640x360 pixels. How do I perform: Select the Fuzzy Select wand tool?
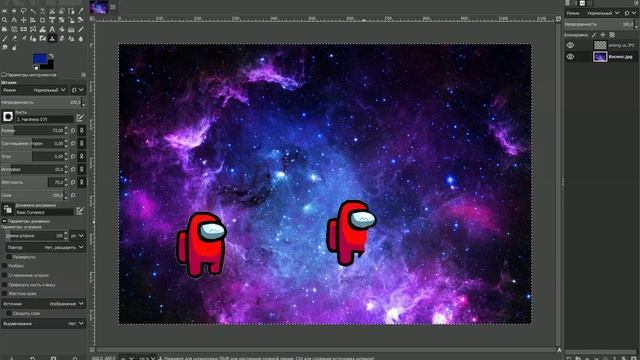click(33, 11)
